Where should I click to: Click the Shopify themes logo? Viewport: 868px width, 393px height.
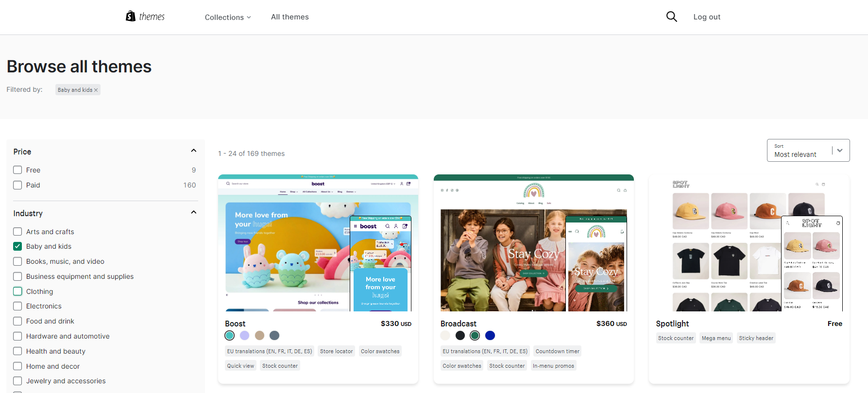(145, 17)
